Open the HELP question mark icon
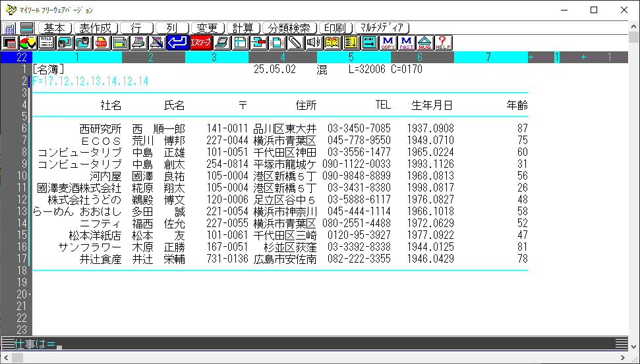Screen dimensions: 640x364 pos(443,43)
